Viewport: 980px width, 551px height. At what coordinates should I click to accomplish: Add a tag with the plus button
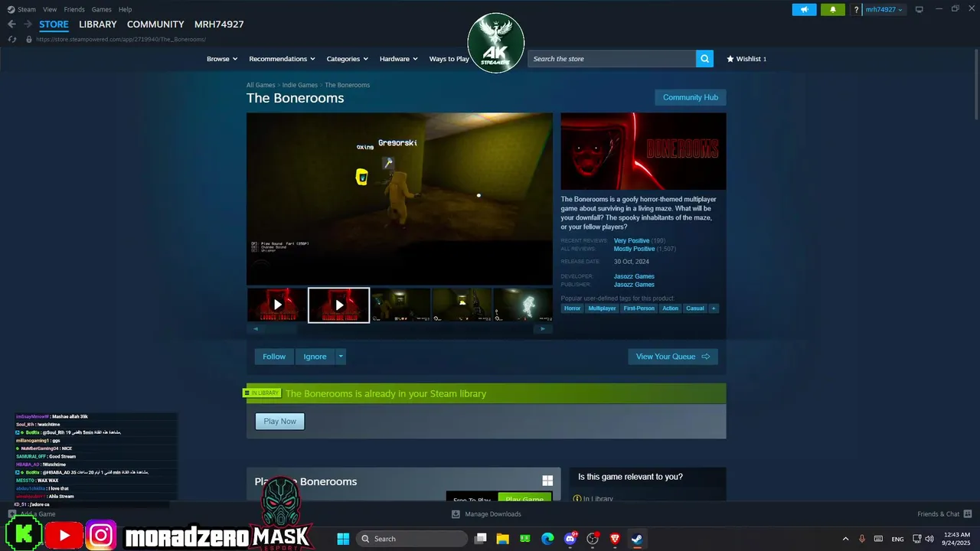click(714, 308)
